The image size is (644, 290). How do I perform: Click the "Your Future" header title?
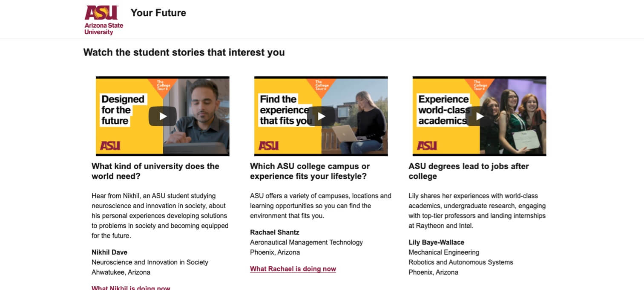158,13
